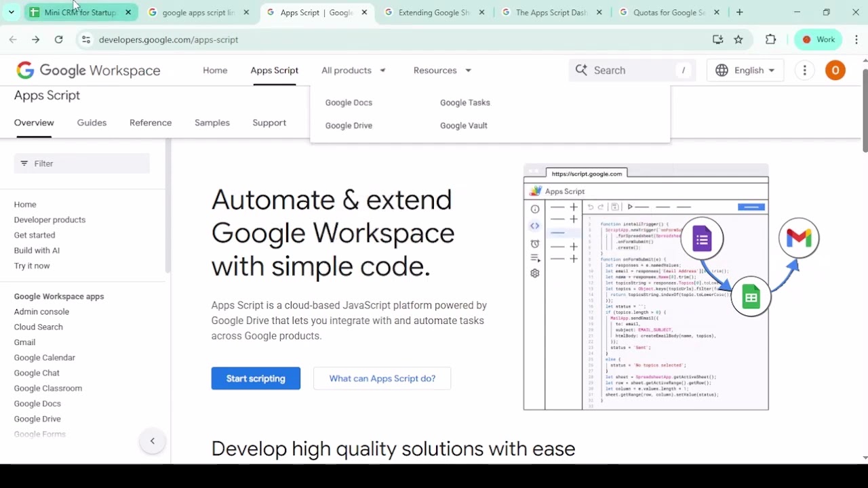
Task: Click the browser forward arrow
Action: pyautogui.click(x=35, y=39)
